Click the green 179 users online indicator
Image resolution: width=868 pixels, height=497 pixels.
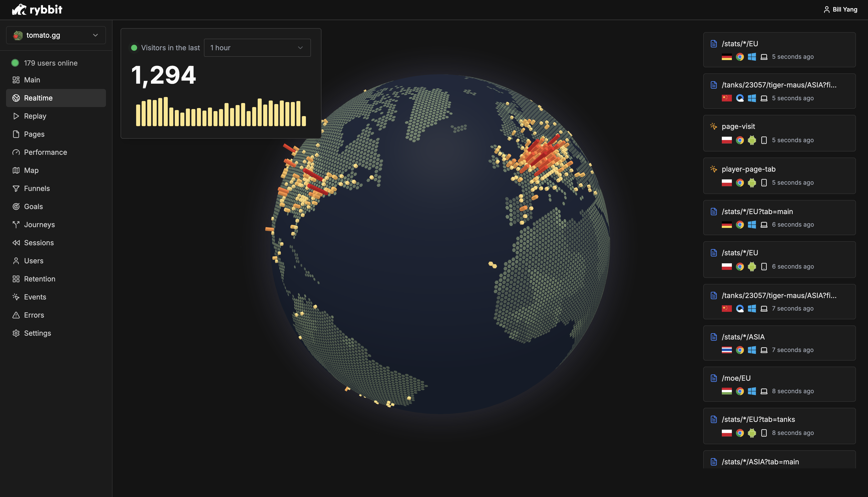click(x=15, y=63)
